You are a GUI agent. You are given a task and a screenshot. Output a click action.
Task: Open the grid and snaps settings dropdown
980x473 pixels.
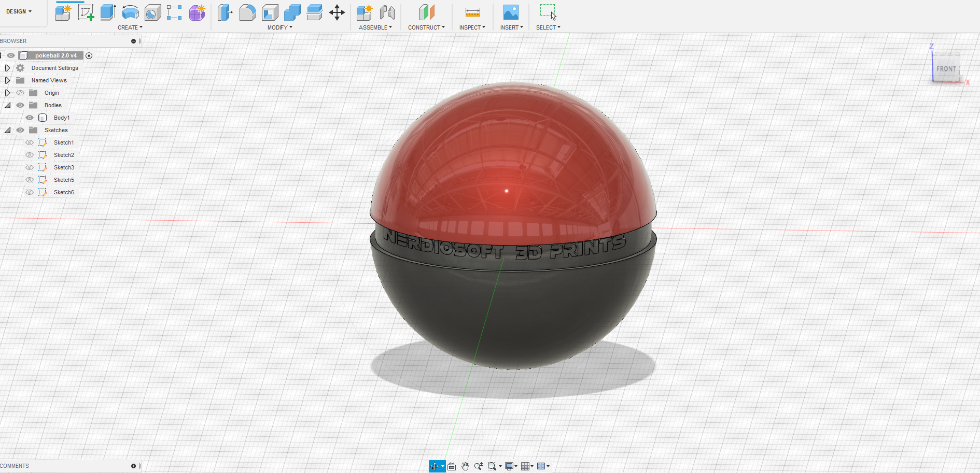pos(527,466)
